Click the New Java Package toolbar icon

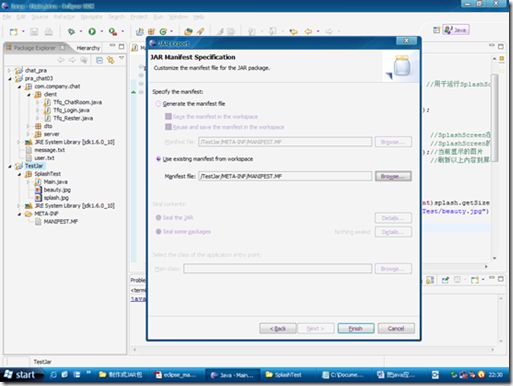[x=151, y=31]
